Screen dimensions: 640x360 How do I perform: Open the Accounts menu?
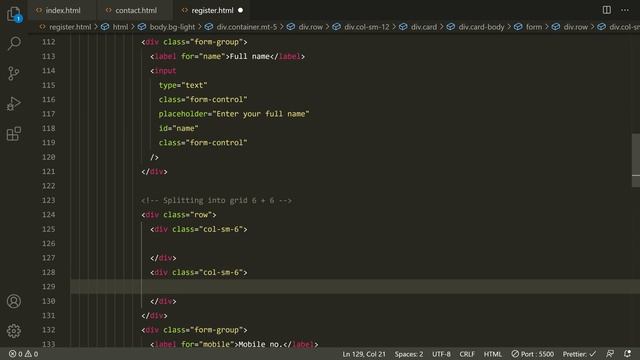click(x=14, y=301)
